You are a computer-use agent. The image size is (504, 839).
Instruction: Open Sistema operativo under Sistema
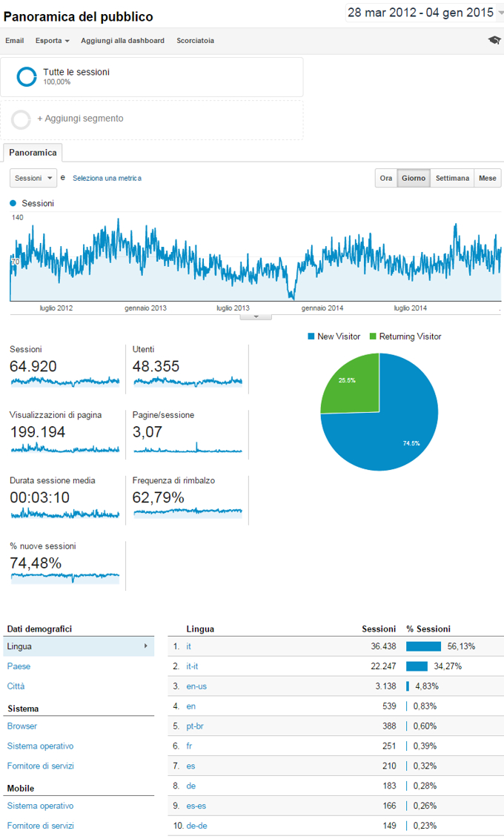click(x=40, y=746)
